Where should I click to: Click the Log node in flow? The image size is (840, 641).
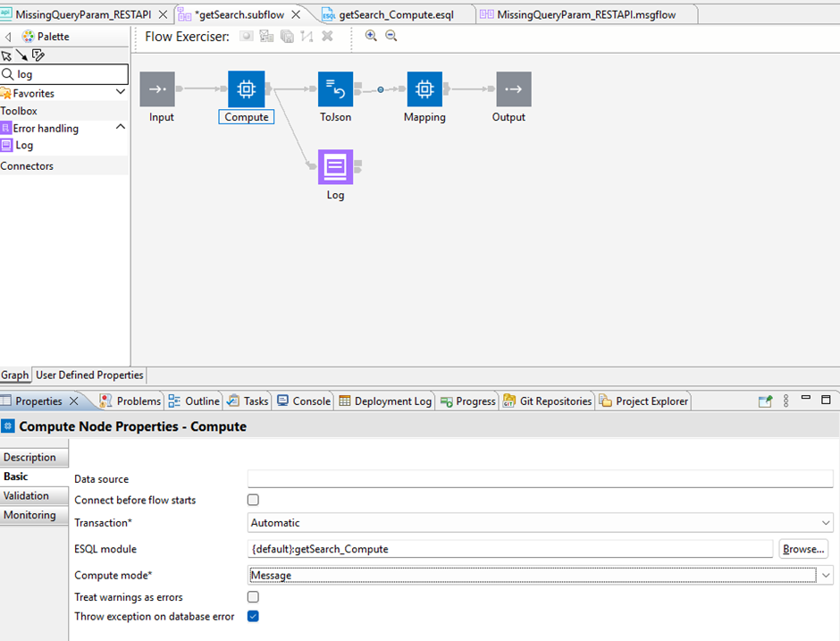tap(335, 167)
